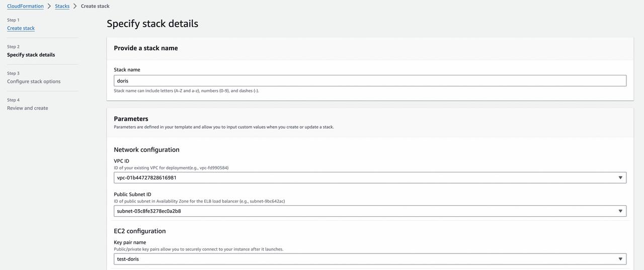Navigate to Stacks in the breadcrumb
The image size is (644, 270).
pyautogui.click(x=62, y=6)
